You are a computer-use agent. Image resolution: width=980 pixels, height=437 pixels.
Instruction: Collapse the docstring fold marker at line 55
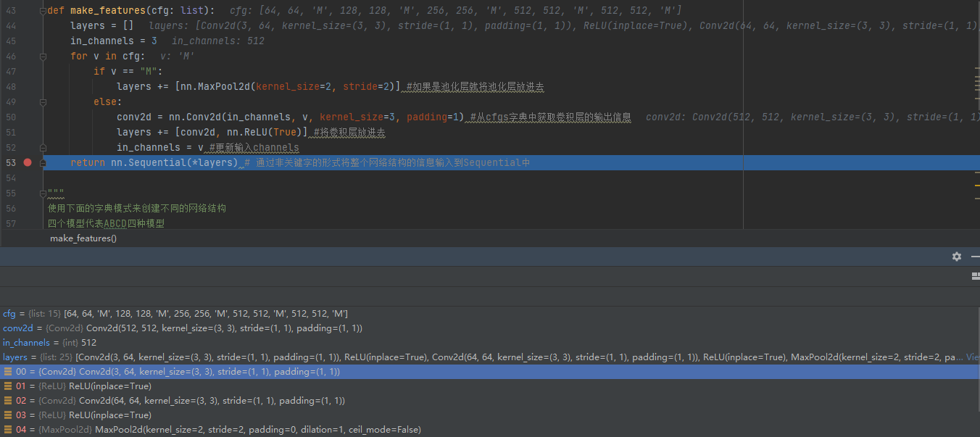[x=43, y=193]
